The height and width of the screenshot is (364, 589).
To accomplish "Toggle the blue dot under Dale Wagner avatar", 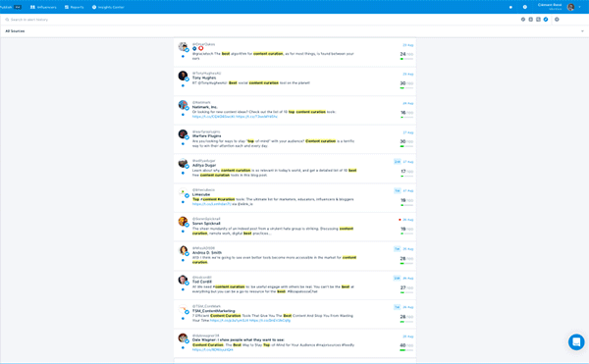I will click(x=183, y=347).
